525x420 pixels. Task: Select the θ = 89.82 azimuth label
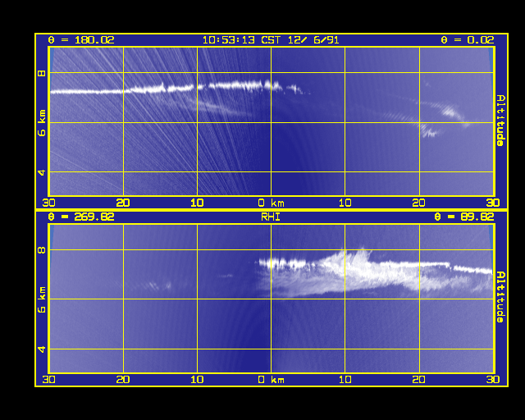464,217
